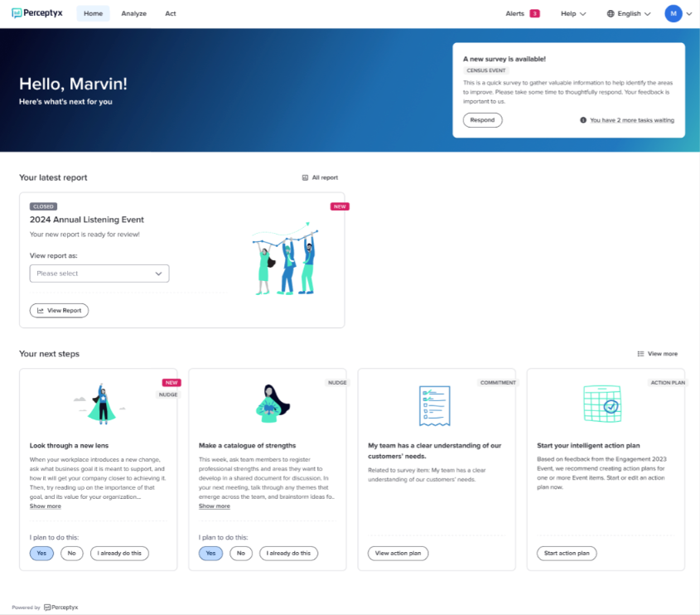Click the info icon beside tasks waiting
The width and height of the screenshot is (700, 615).
tap(583, 120)
